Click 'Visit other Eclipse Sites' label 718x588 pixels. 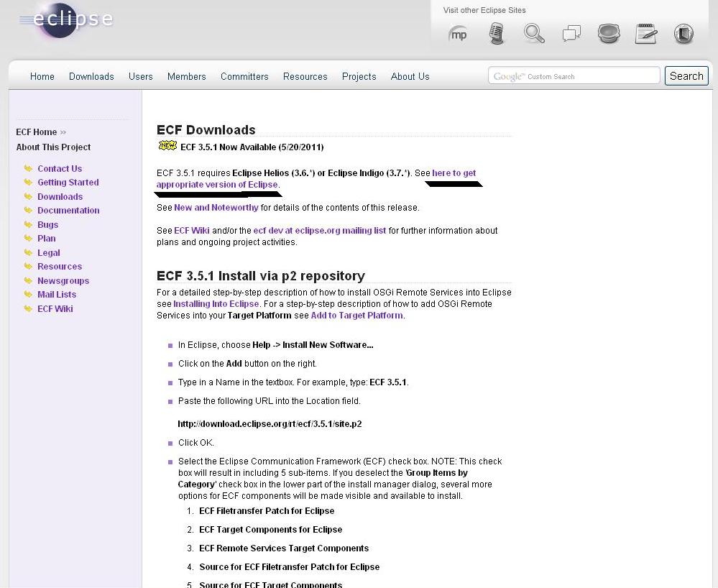[484, 10]
